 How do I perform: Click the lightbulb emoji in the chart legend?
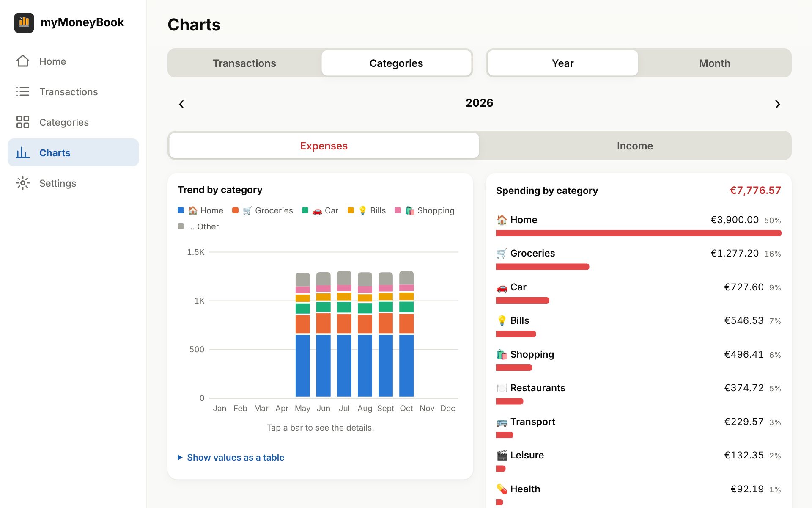362,210
